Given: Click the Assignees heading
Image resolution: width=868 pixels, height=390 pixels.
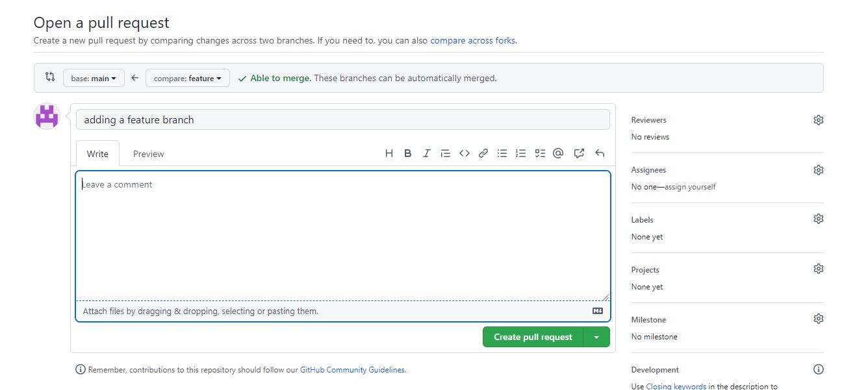Looking at the screenshot, I should point(649,170).
